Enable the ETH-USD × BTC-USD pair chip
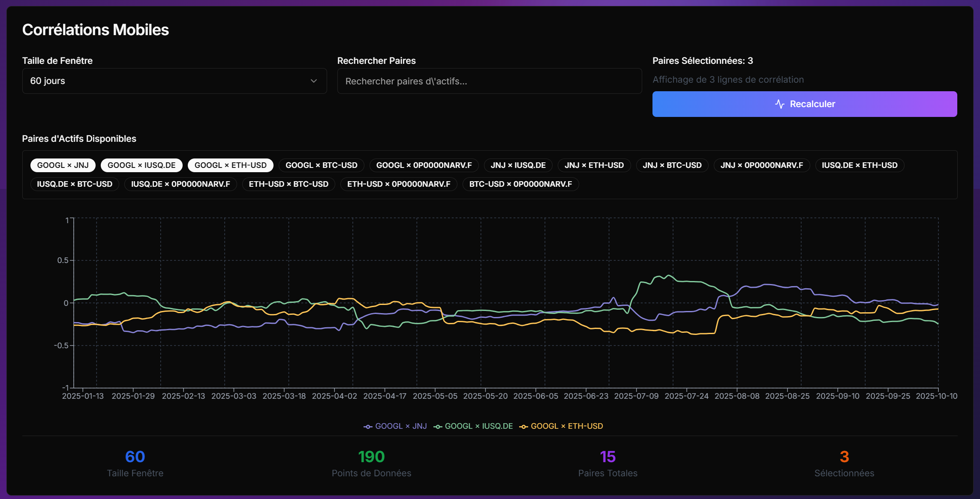The width and height of the screenshot is (980, 499). tap(289, 184)
